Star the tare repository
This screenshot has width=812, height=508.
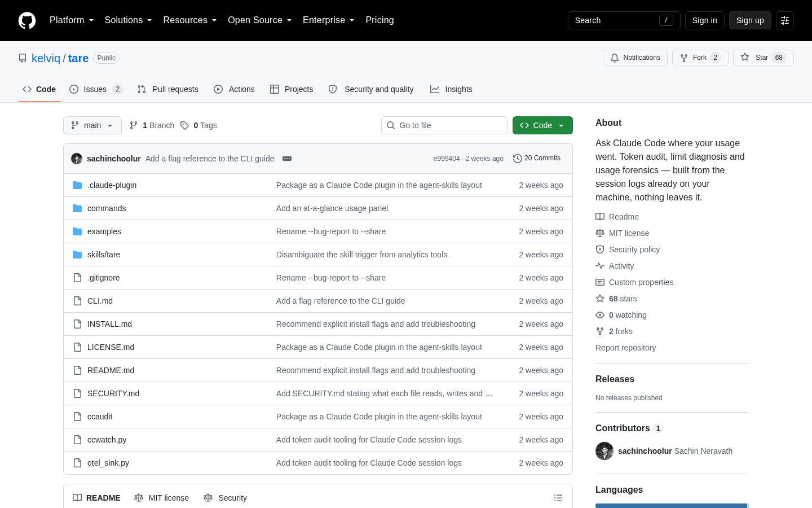coord(763,58)
